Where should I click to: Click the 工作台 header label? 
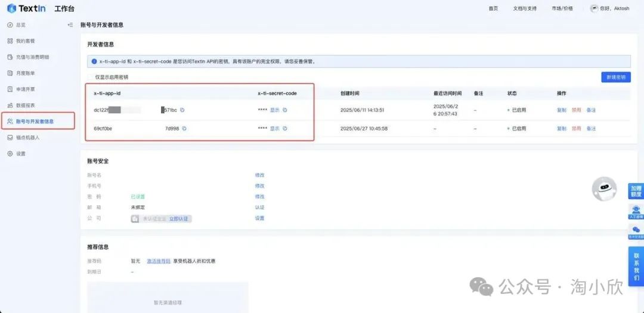64,8
